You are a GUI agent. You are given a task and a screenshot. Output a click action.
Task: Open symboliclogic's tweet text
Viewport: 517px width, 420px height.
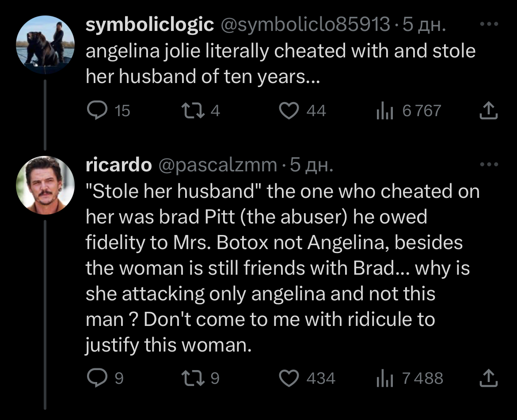280,64
